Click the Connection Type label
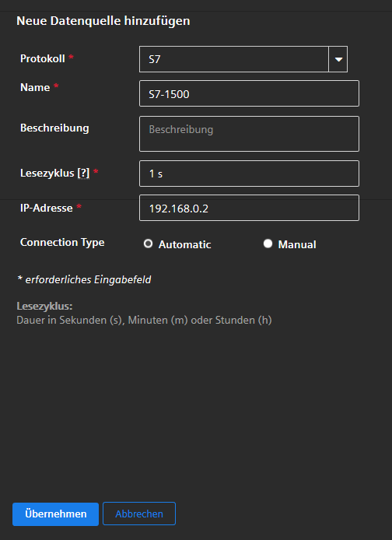This screenshot has width=392, height=540. (x=62, y=243)
